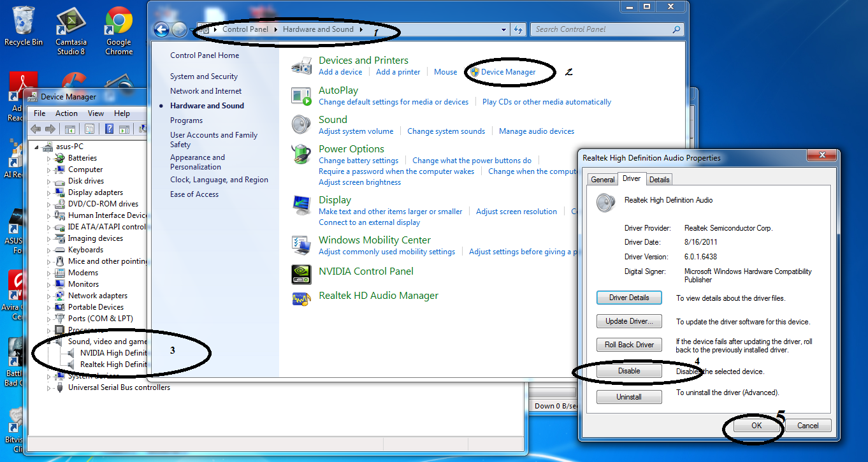
Task: Click the Display monitor icon
Action: click(x=301, y=205)
